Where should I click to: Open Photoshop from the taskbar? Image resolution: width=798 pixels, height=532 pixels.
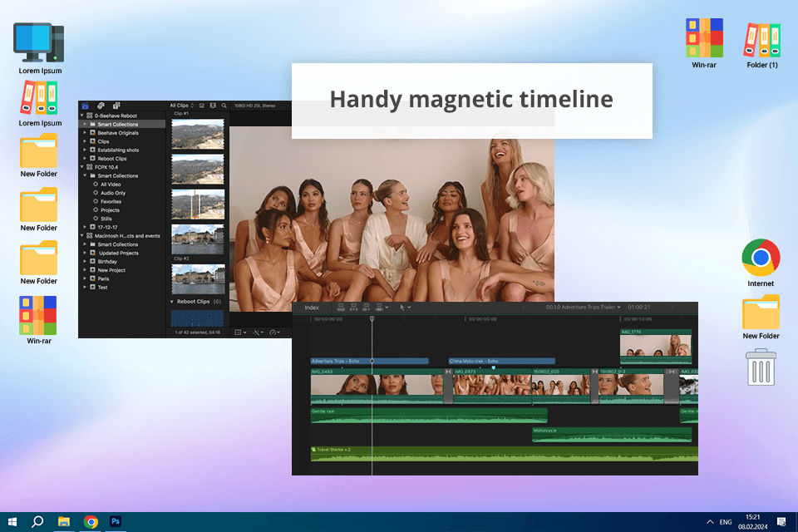tap(116, 522)
